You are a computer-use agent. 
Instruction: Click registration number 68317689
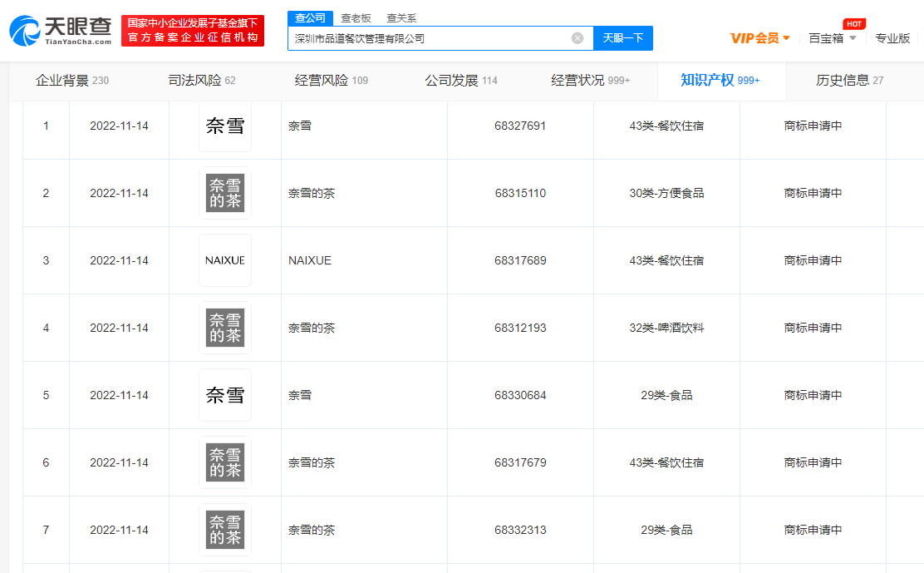[x=520, y=260]
